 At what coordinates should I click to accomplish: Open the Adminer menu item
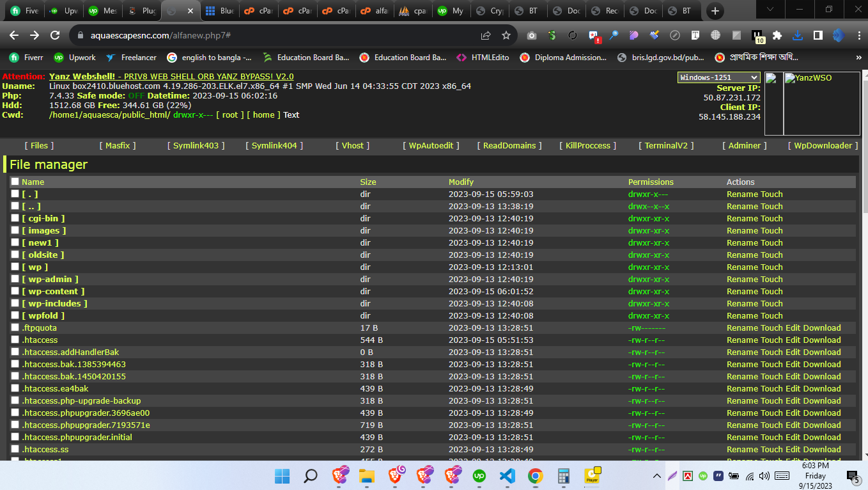point(745,145)
